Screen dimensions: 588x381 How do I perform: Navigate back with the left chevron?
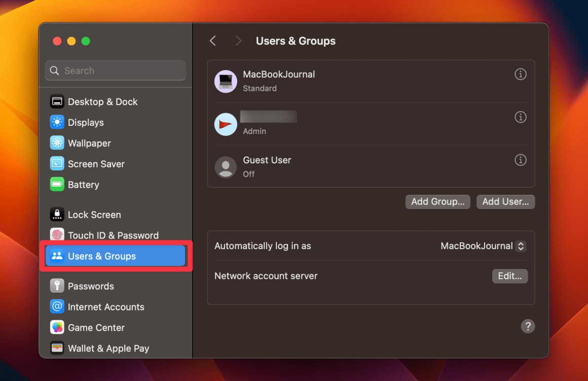tap(212, 41)
